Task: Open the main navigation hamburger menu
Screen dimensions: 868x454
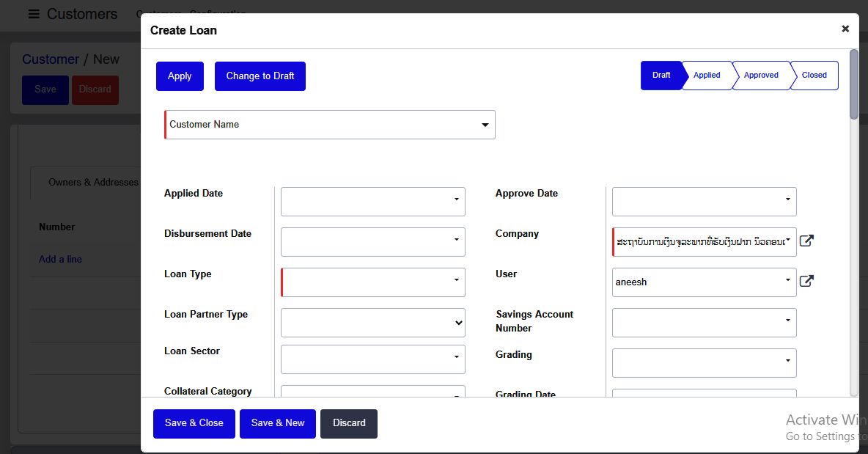Action: (x=34, y=13)
